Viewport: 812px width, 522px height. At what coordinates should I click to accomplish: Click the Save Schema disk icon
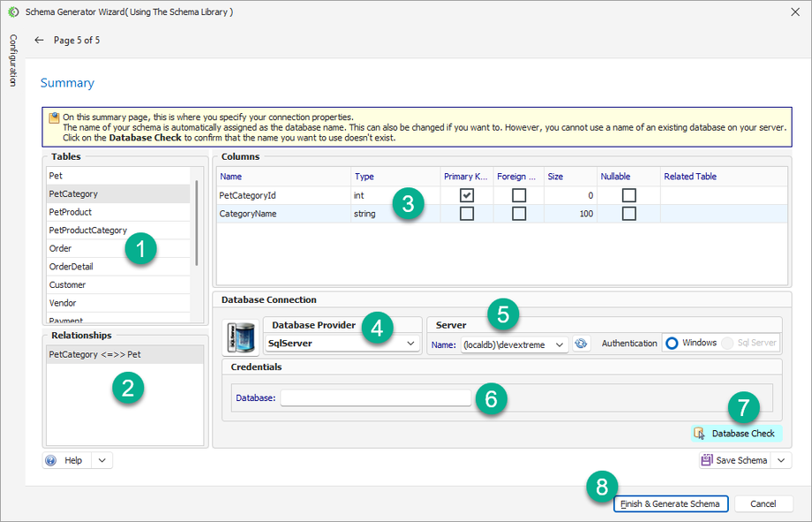[707, 460]
